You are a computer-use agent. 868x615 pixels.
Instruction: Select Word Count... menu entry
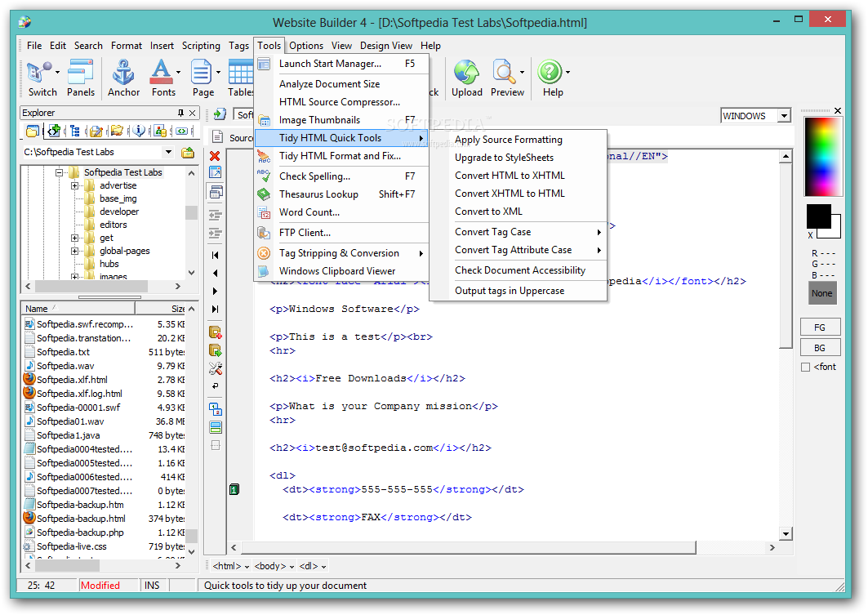click(341, 212)
